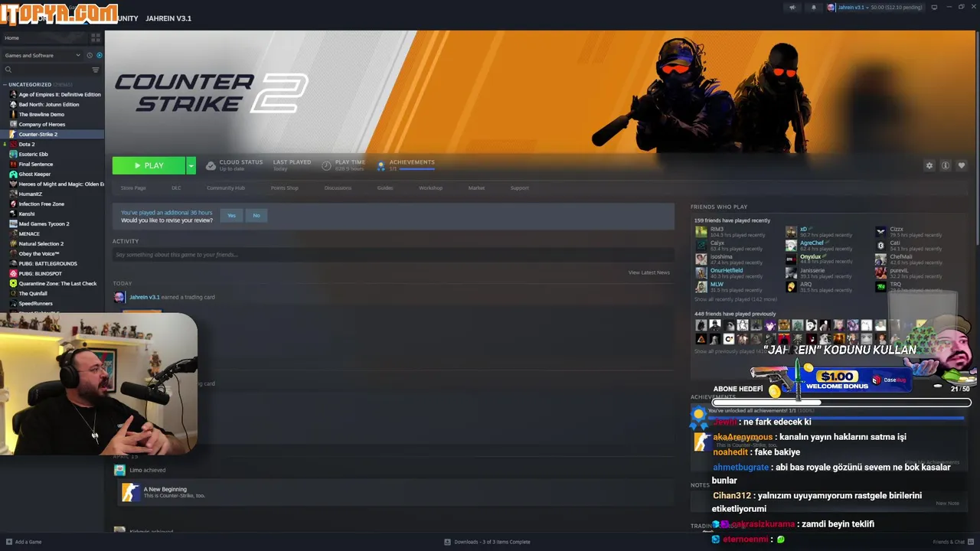Collapse the Uncategorized section
Viewport: 980px width, 551px height.
5,84
